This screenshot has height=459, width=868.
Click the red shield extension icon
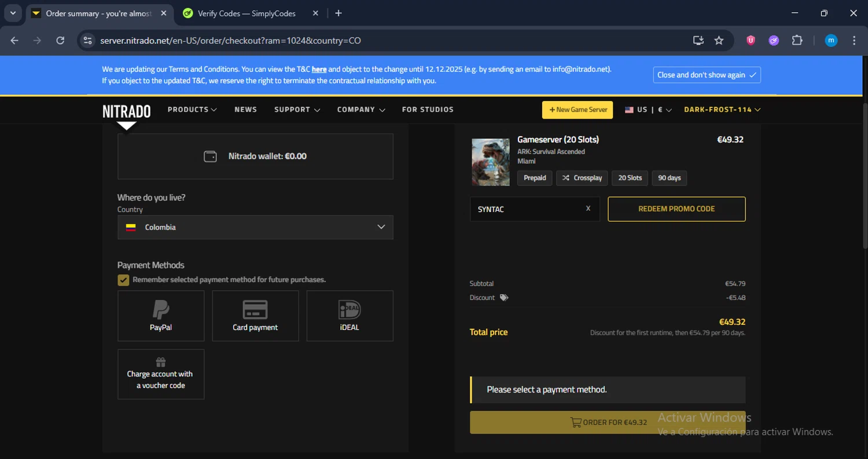[x=751, y=40]
